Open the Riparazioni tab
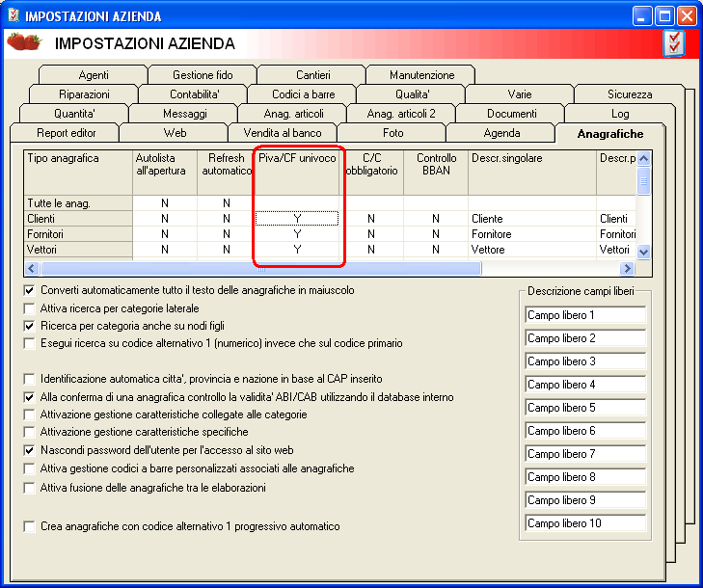Image resolution: width=703 pixels, height=588 pixels. [x=84, y=94]
